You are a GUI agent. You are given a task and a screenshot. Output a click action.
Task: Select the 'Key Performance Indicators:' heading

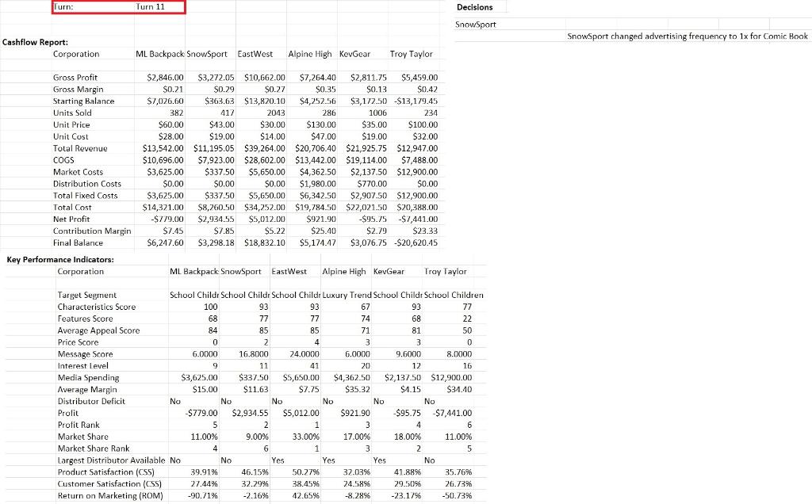tap(60, 260)
